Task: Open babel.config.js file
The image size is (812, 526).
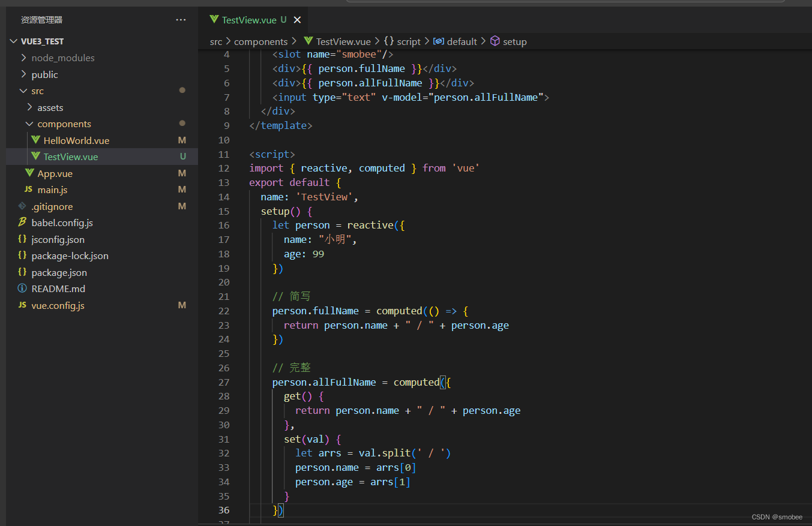Action: tap(62, 223)
